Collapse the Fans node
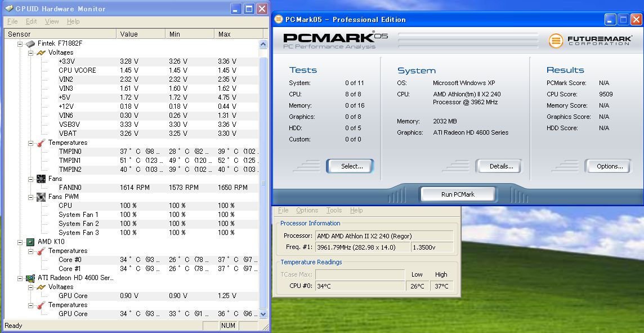 click(30, 179)
